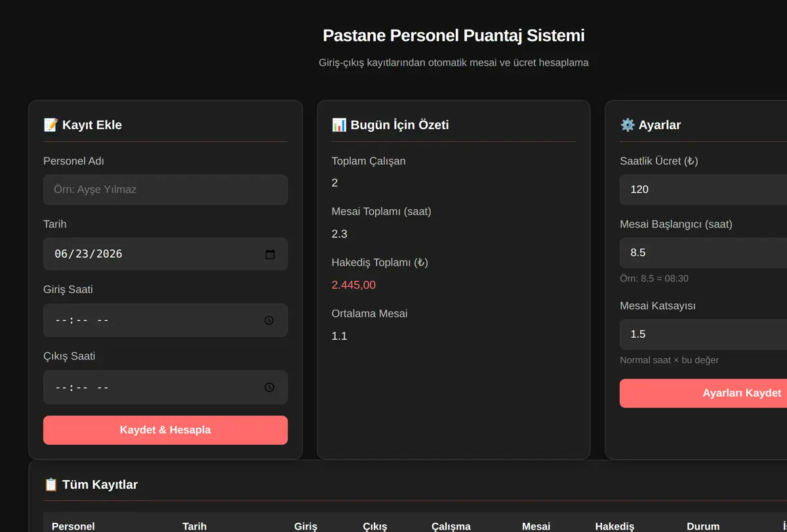
Task: Focus the Çıkış Saati time field
Action: pos(165,387)
